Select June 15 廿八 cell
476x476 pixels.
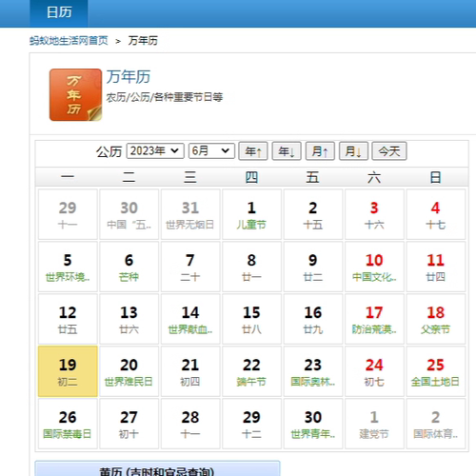[x=251, y=319]
